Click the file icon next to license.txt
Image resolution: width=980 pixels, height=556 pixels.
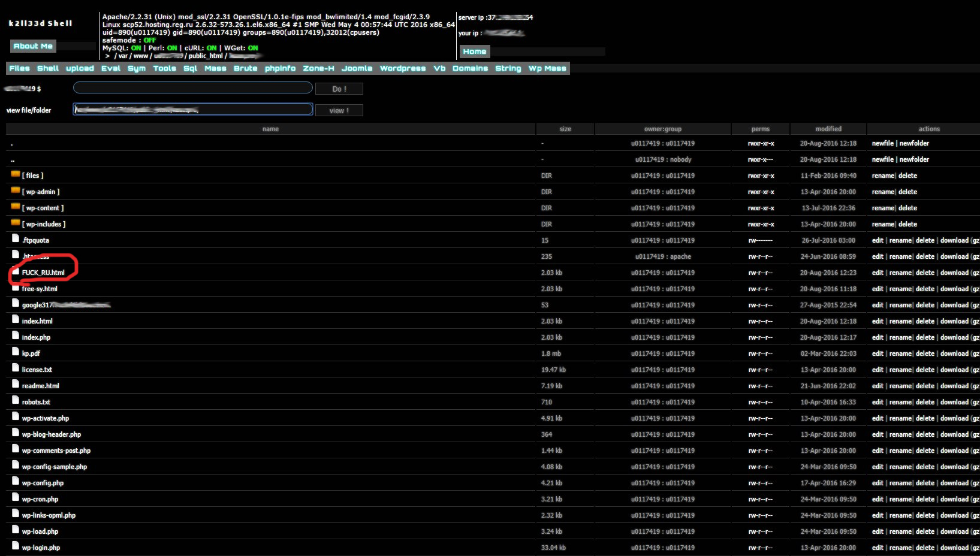coord(16,368)
